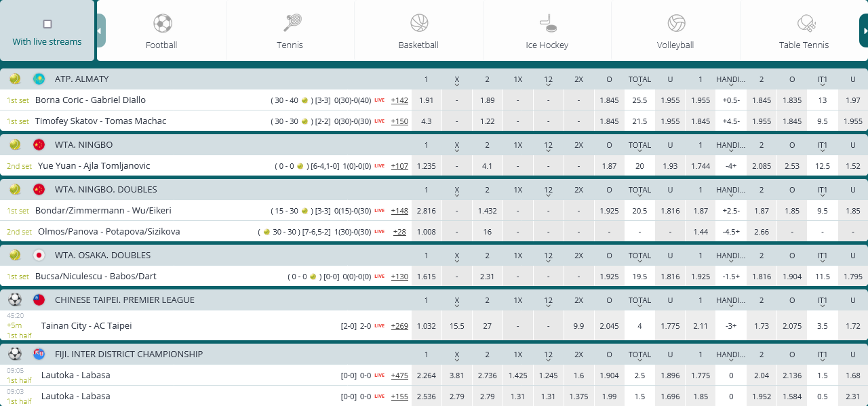
Task: Select the Tennis racket icon
Action: [291, 23]
